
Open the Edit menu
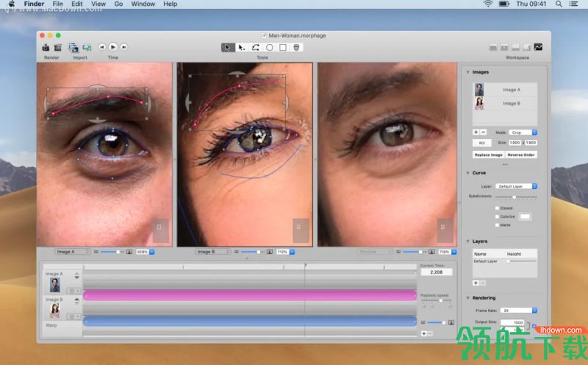click(77, 4)
